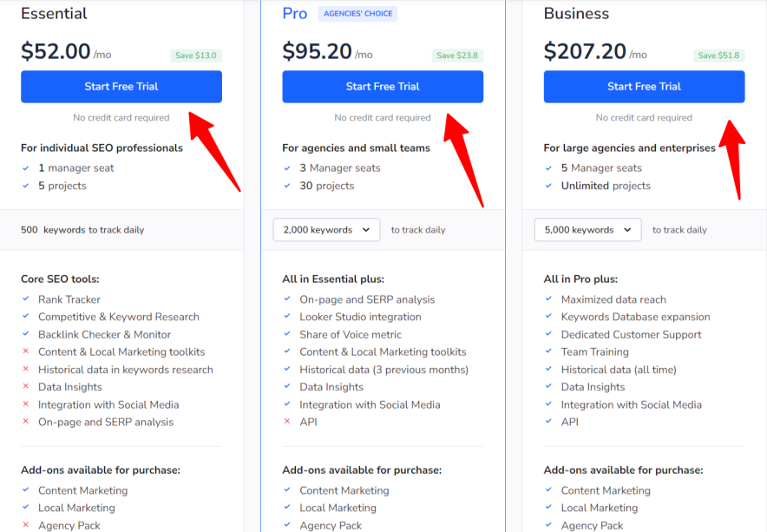Open the 5,000 keywords dropdown
Image resolution: width=767 pixels, height=532 pixels.
pyautogui.click(x=588, y=230)
